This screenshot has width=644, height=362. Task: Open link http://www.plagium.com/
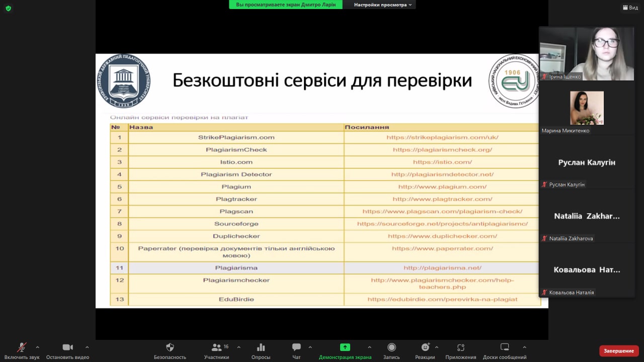[442, 187]
